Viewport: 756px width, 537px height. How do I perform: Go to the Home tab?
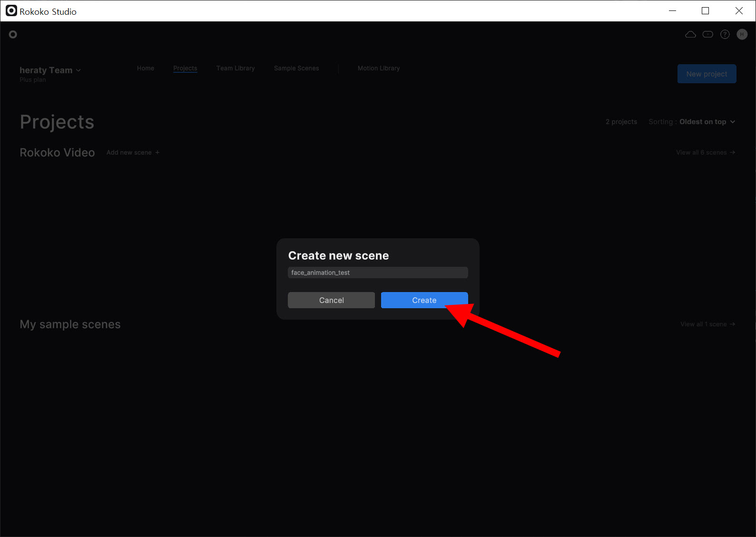tap(146, 68)
